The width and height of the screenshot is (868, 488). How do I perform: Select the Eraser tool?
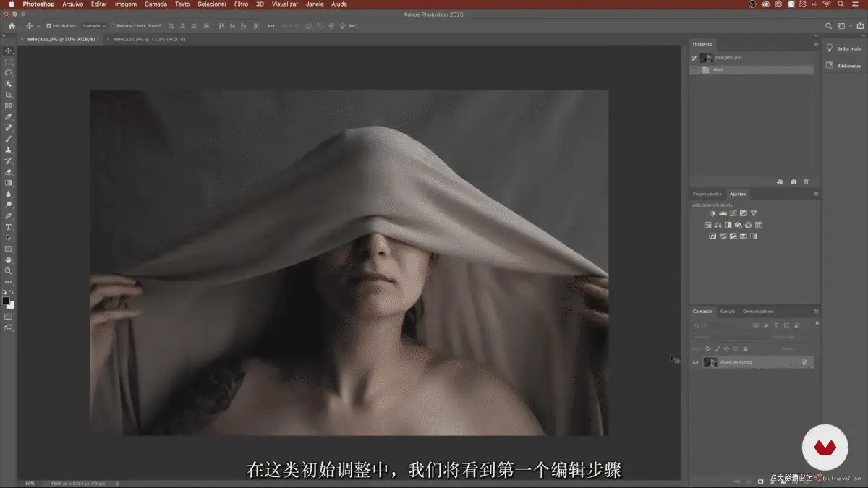9,172
